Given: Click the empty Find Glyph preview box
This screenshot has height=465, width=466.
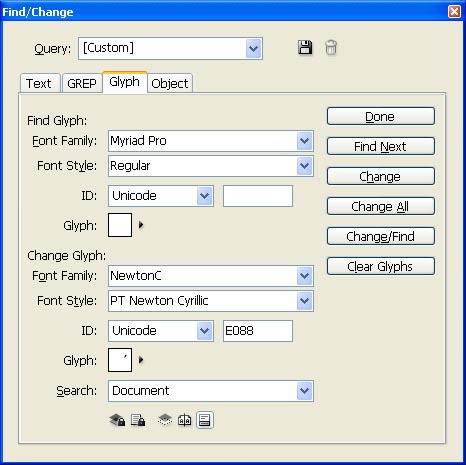Looking at the screenshot, I should (x=120, y=225).
